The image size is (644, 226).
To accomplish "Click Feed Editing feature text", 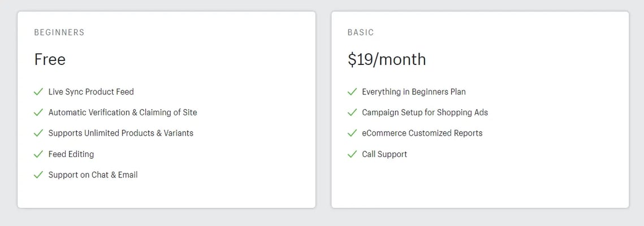I will click(71, 154).
